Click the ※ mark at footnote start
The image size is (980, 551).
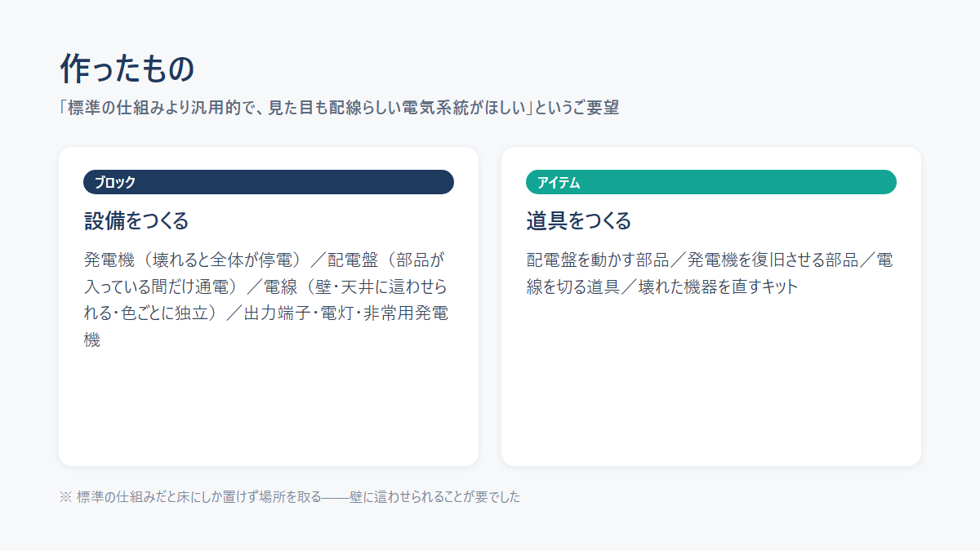(65, 497)
